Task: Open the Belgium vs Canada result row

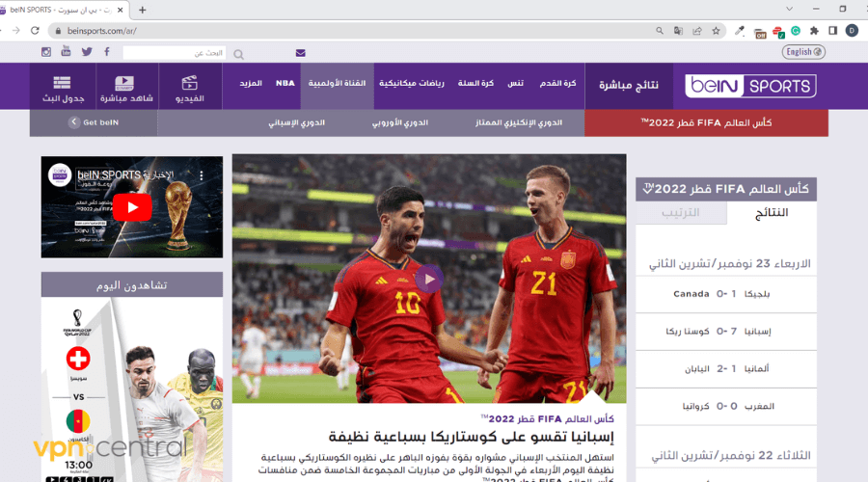Action: [725, 294]
